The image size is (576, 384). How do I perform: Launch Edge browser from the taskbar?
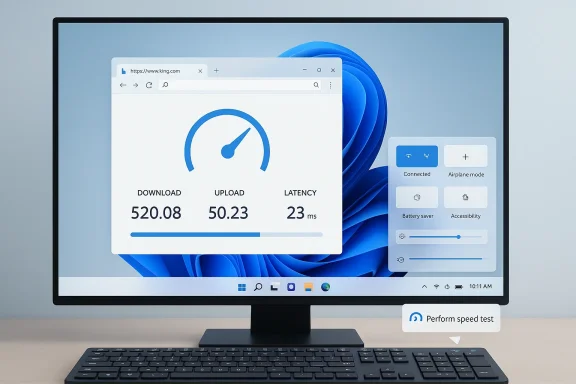point(325,287)
